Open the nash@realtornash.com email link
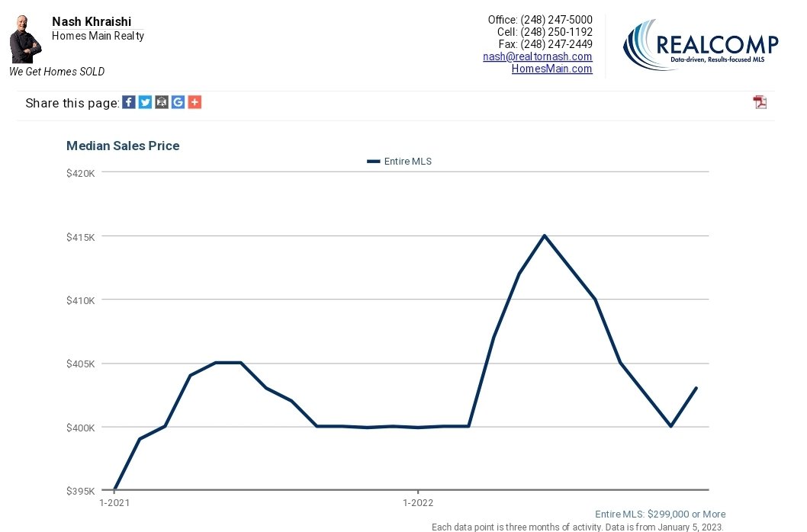 coord(537,56)
